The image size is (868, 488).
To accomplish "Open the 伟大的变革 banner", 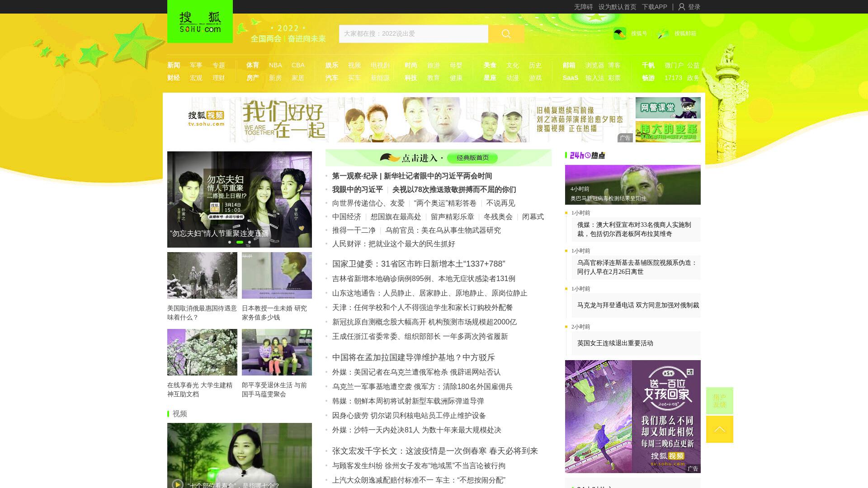I will pyautogui.click(x=668, y=131).
